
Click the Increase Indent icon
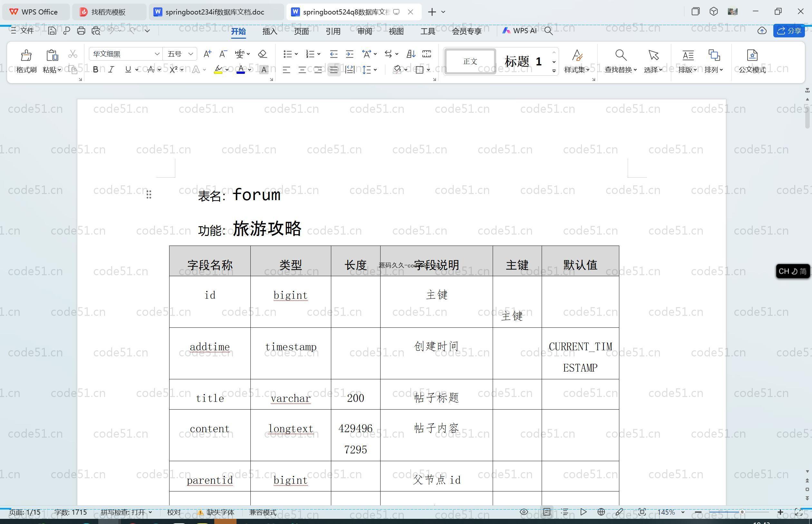click(x=349, y=54)
